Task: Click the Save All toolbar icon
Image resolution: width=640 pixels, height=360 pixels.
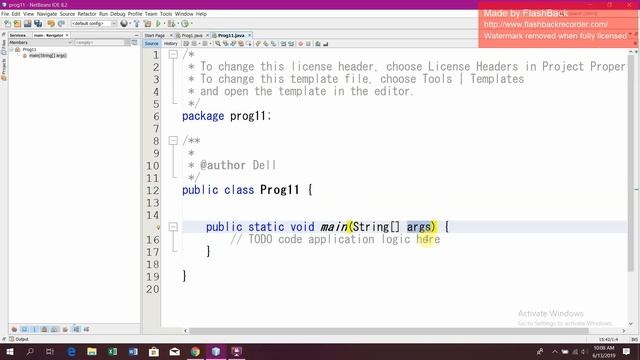Action: click(x=38, y=24)
